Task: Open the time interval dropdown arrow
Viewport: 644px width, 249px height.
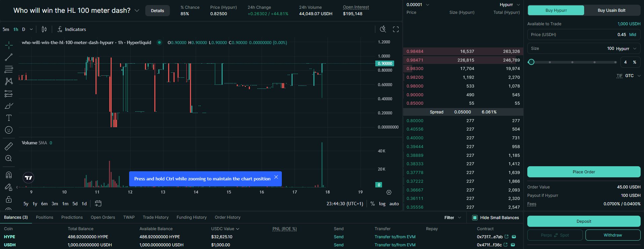Action: [31, 29]
